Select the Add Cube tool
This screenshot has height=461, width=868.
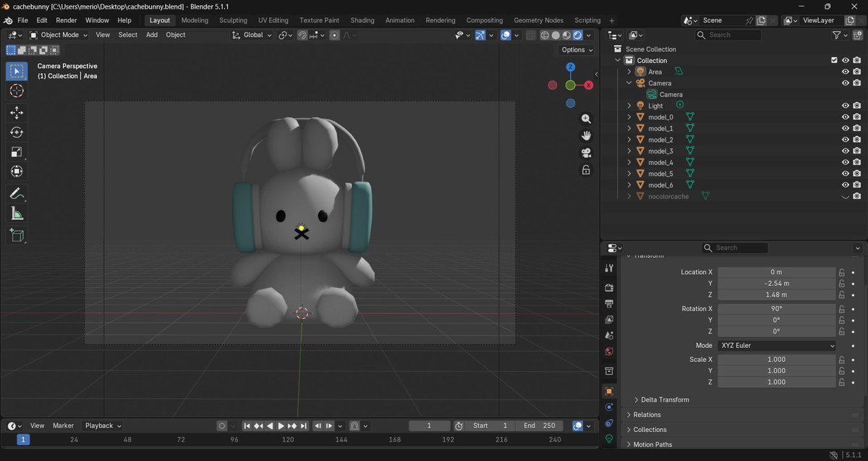[x=17, y=235]
